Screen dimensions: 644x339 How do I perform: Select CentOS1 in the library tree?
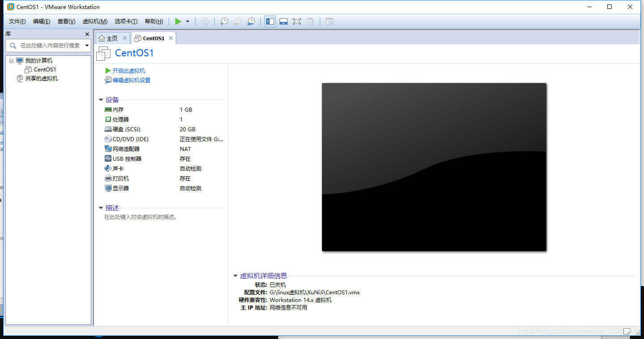pos(45,70)
